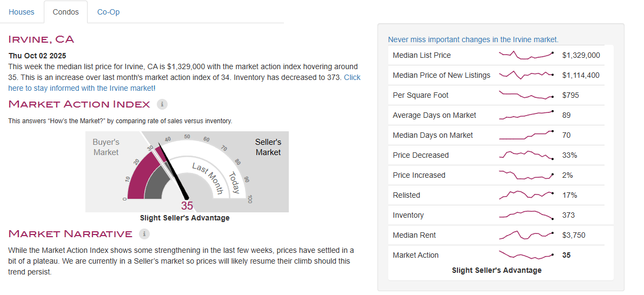Open the Co-Op tab
Viewport: 644px width, 295px height.
109,12
